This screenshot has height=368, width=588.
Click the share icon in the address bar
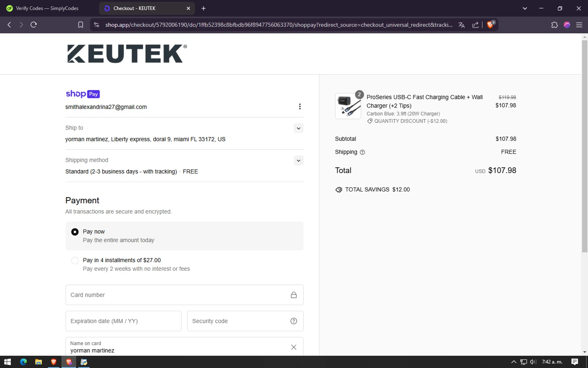click(x=475, y=25)
